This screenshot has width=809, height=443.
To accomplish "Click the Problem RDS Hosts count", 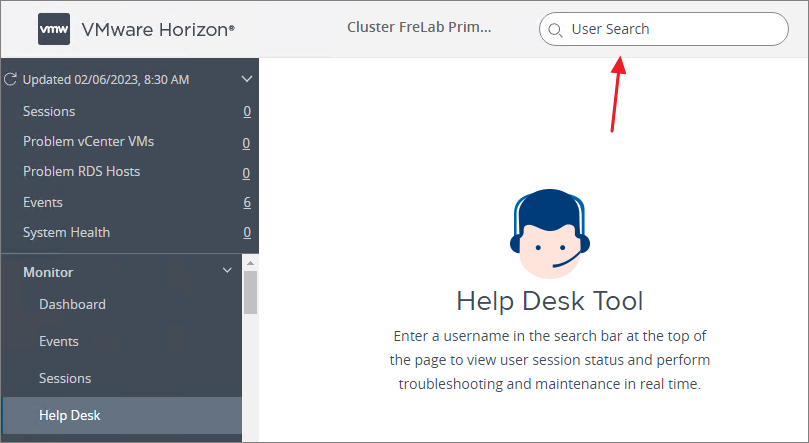I will pos(246,172).
